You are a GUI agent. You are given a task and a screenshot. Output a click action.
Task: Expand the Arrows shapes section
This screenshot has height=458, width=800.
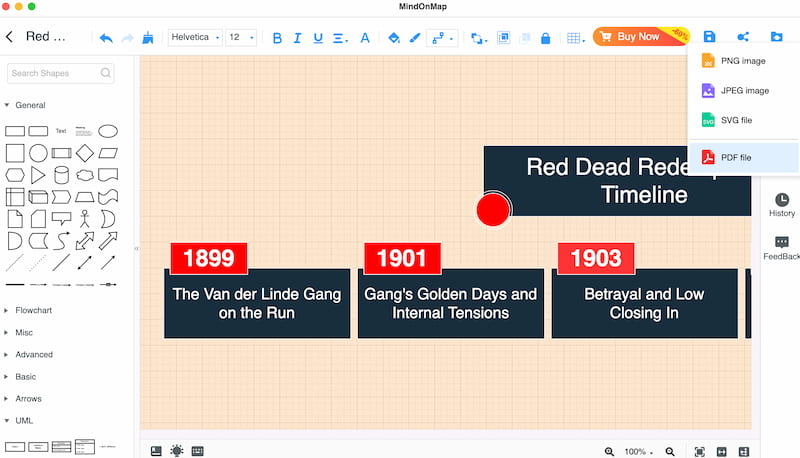pyautogui.click(x=23, y=399)
